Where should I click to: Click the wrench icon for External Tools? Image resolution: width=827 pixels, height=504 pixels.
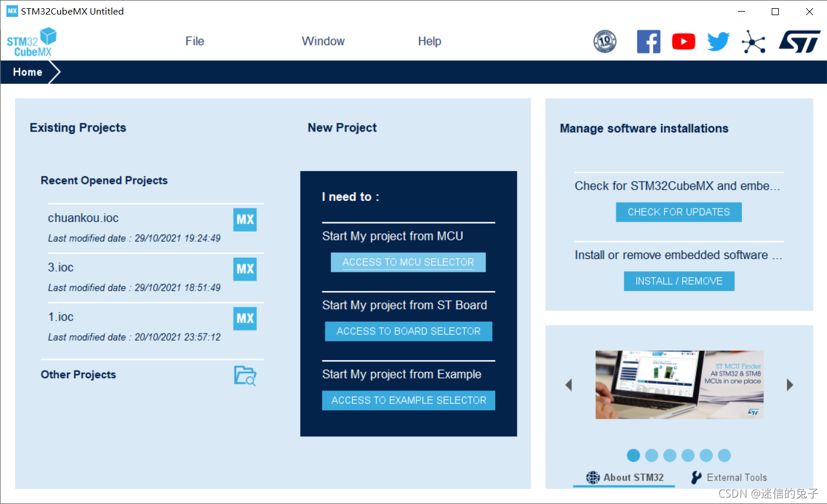point(696,477)
